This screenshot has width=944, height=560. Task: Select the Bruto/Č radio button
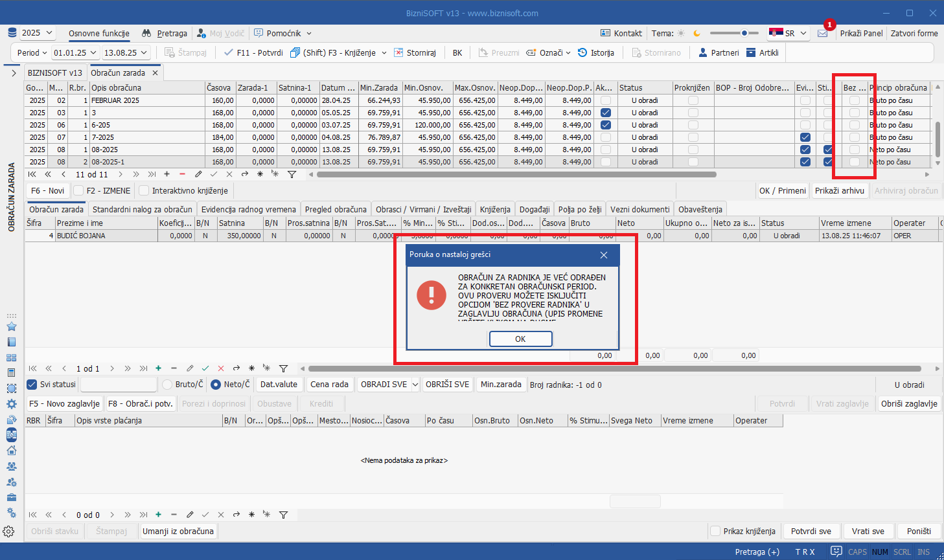(x=167, y=385)
